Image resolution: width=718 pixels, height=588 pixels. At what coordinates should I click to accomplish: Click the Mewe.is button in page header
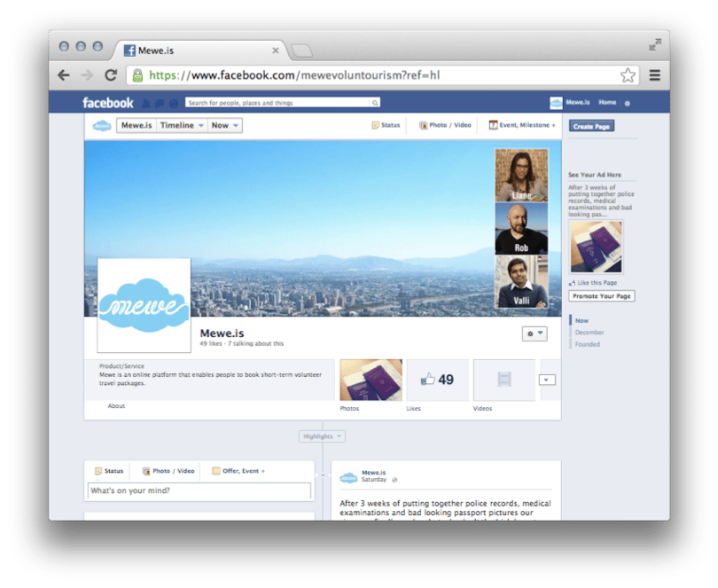(x=137, y=125)
